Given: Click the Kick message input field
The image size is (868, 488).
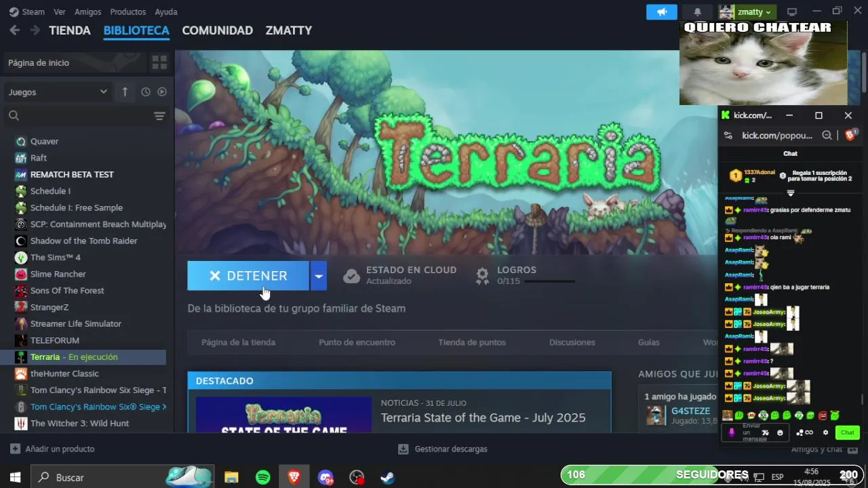Looking at the screenshot, I should coord(755,432).
